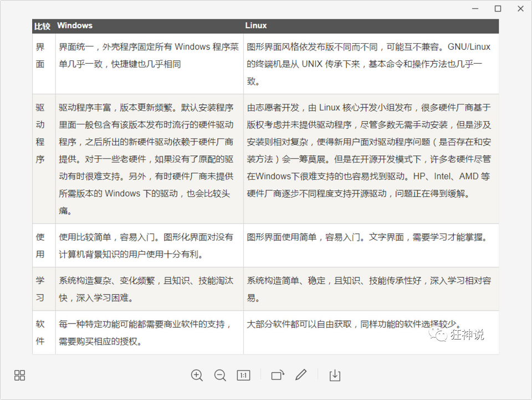Viewport: 532px width, 400px height.
Task: Click the 界面 row label
Action: tap(40, 55)
